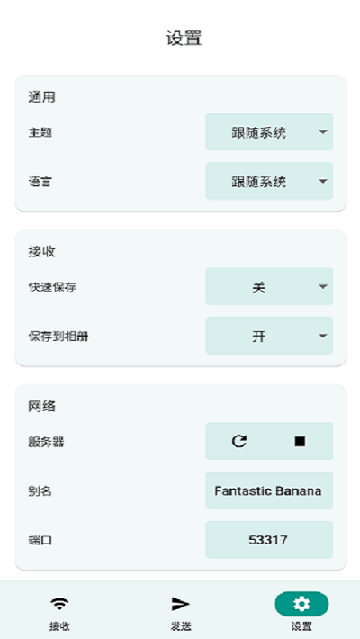Click the 服务器 row label
The image size is (360, 639).
pyautogui.click(x=46, y=441)
